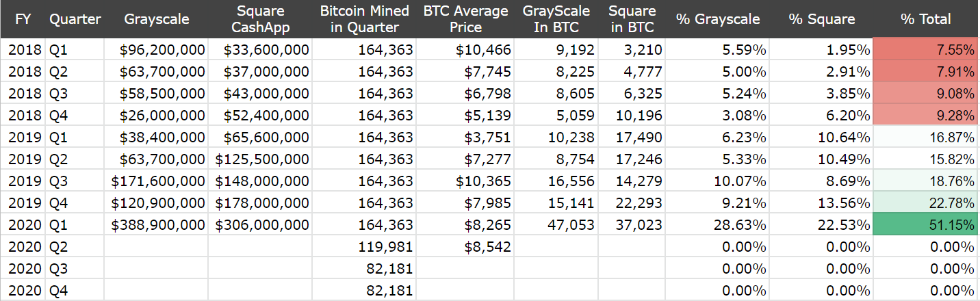Select the $306,000,000 Square CashApp cell
This screenshot has height=301, width=980.
tap(260, 224)
